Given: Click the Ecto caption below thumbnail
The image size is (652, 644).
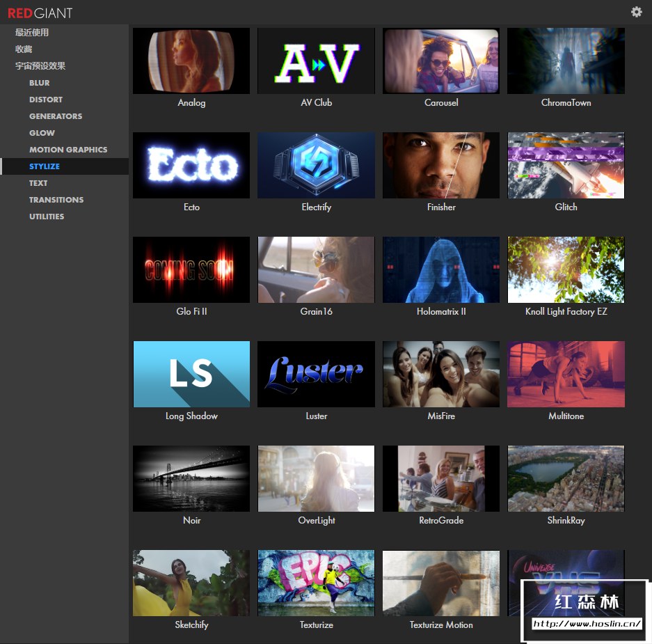Looking at the screenshot, I should [191, 207].
